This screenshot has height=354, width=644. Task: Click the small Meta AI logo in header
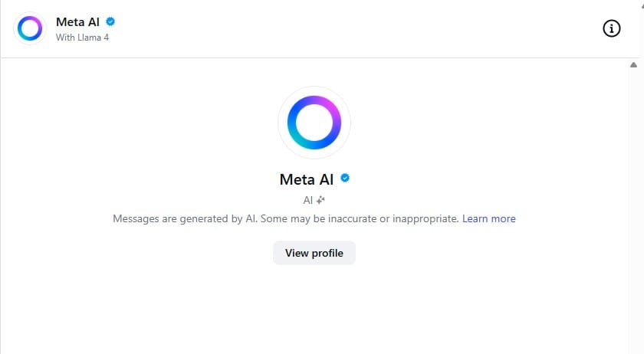[x=31, y=28]
